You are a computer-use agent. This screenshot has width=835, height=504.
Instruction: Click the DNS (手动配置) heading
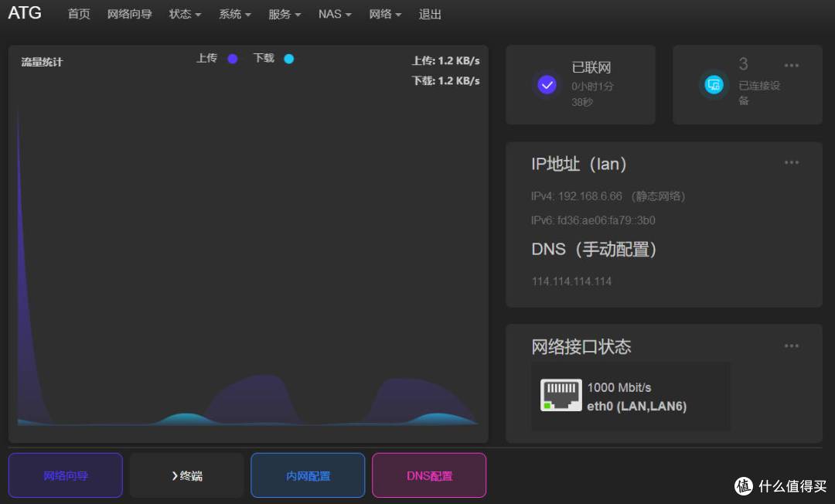tap(594, 249)
